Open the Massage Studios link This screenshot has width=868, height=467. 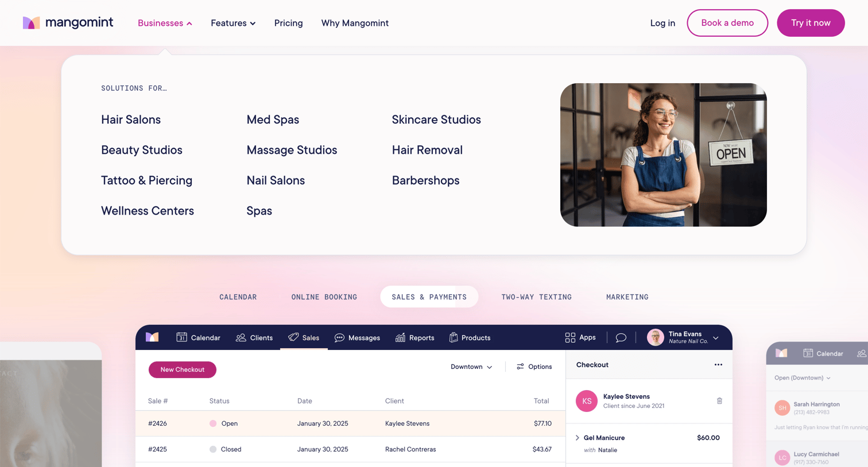coord(292,150)
